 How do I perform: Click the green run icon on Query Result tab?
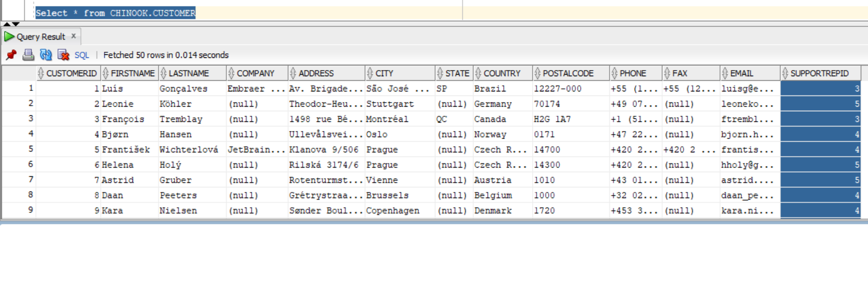tap(9, 37)
